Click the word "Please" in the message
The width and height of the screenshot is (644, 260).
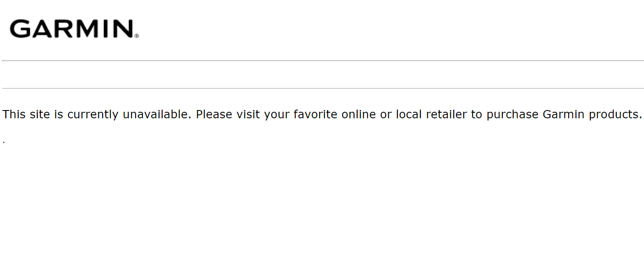[x=214, y=114]
